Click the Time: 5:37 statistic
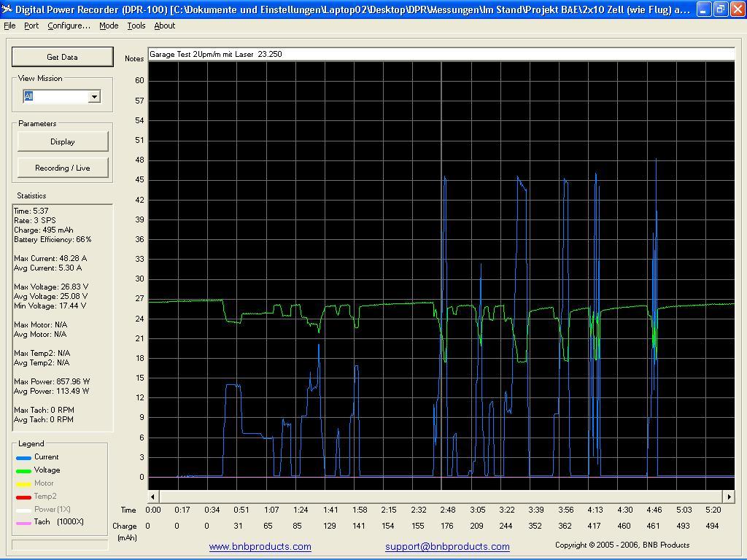Viewport: 747px width, 560px height. (x=31, y=211)
